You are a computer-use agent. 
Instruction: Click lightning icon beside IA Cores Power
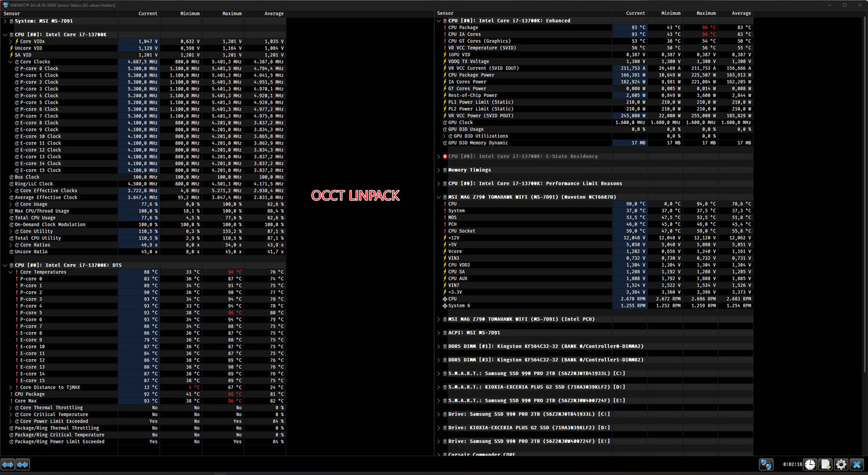445,82
